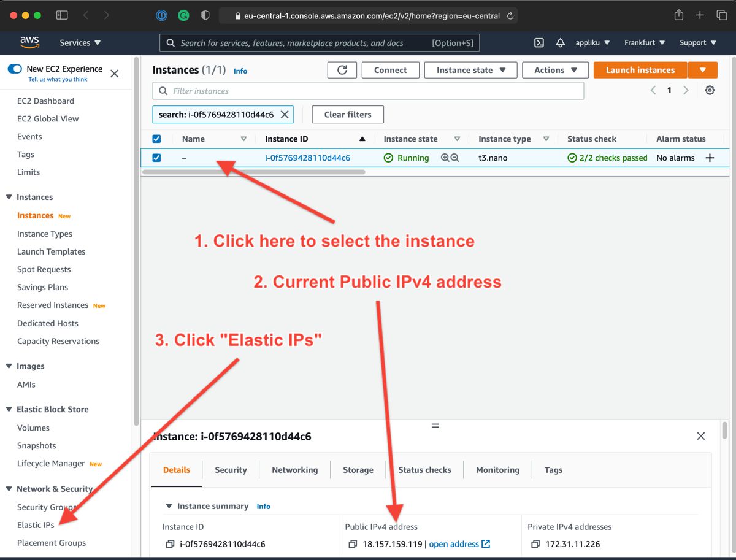Open EC2 Dashboard in sidebar
This screenshot has height=560, width=736.
tap(45, 101)
